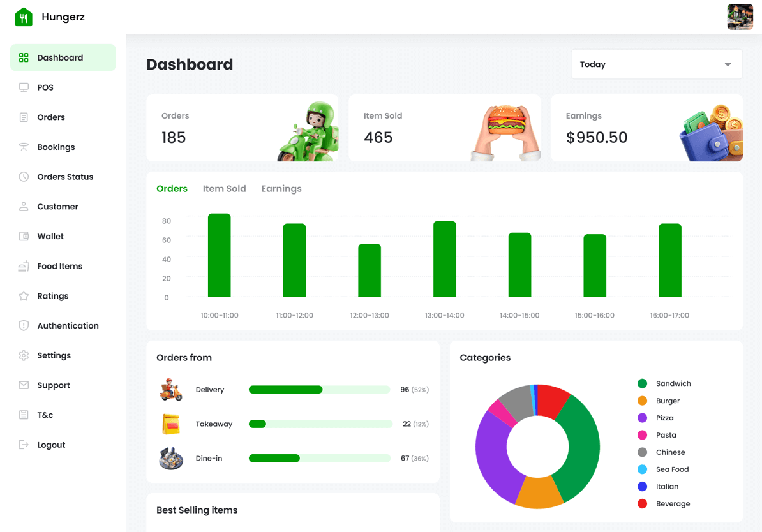Click the Delivery orders progress bar
The image size is (762, 532).
click(319, 390)
